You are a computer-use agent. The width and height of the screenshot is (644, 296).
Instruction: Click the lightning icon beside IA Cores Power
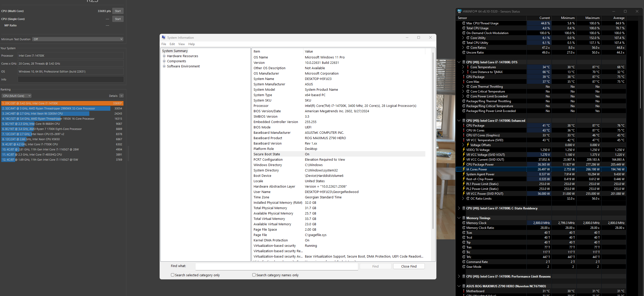(x=464, y=169)
